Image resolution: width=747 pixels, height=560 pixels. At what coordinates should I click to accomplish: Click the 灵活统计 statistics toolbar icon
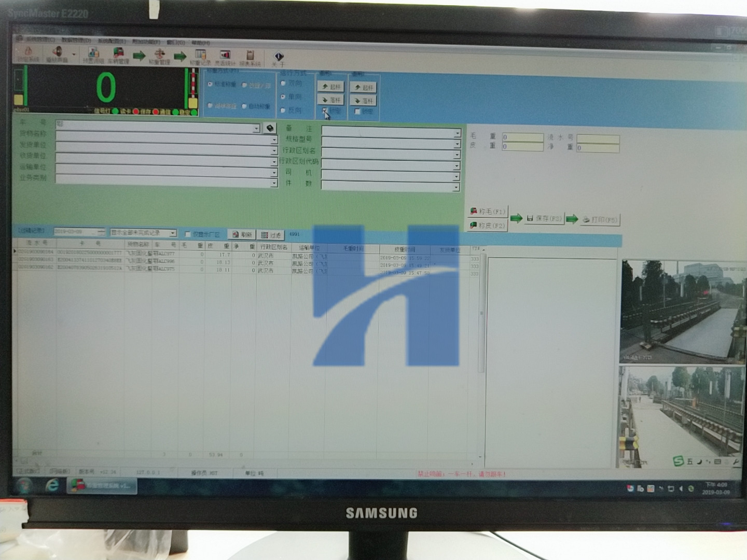point(225,57)
